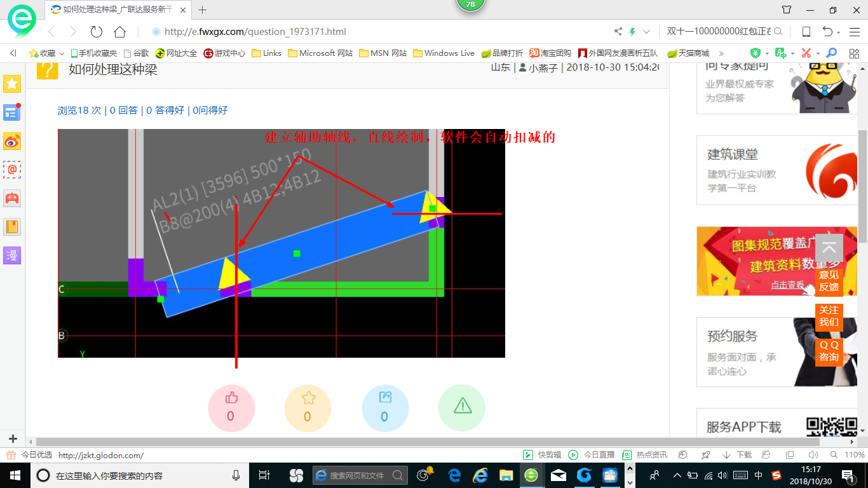Click the mobile phone icon in toolbar
Viewport: 868px width, 488px height.
pos(806,32)
